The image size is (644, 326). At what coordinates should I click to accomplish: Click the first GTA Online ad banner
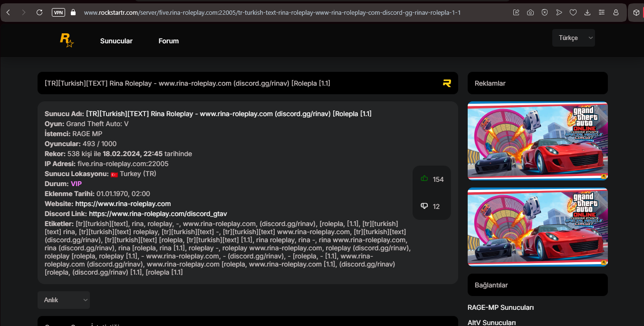[538, 141]
